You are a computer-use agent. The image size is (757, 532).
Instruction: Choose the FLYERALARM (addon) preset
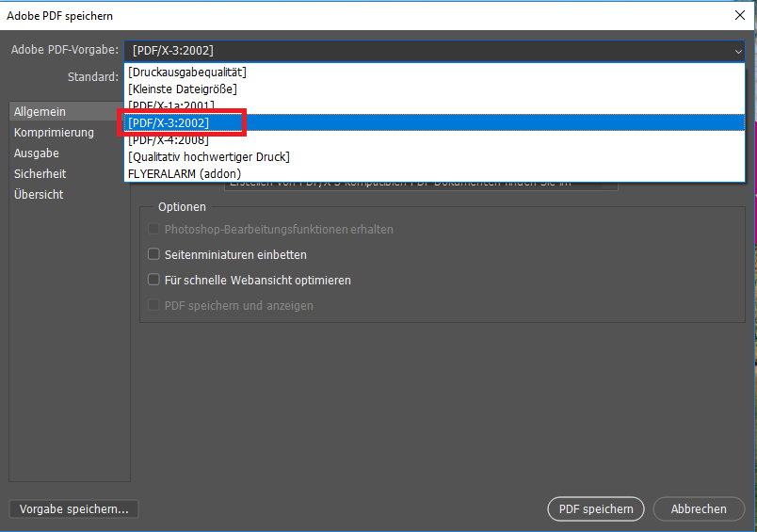pos(184,173)
